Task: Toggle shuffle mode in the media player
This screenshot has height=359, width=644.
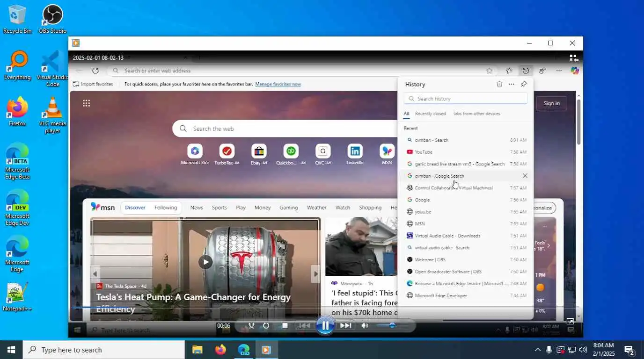Action: (251, 326)
